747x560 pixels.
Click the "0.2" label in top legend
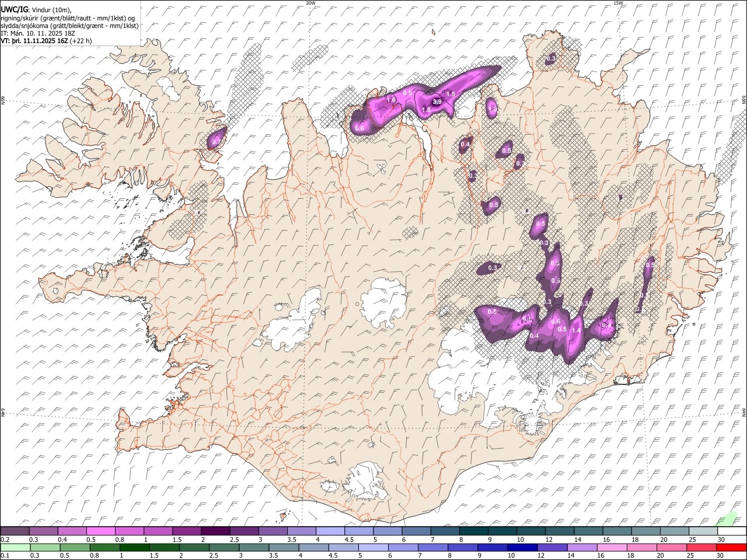point(5,540)
